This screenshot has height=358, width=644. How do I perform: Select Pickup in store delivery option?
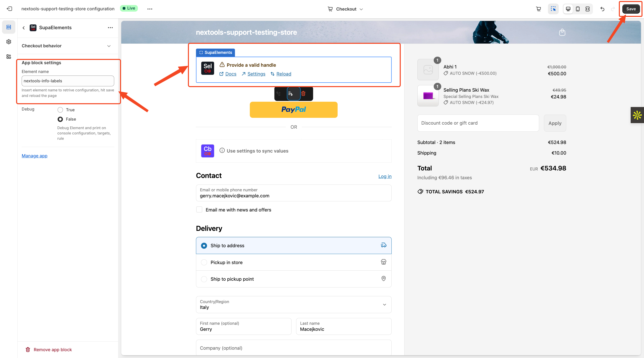click(x=294, y=262)
